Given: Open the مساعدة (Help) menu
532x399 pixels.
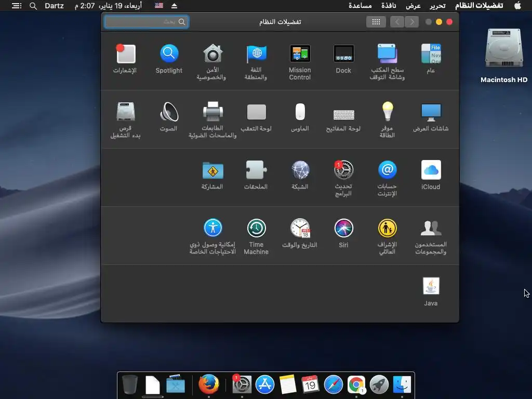Looking at the screenshot, I should (360, 6).
